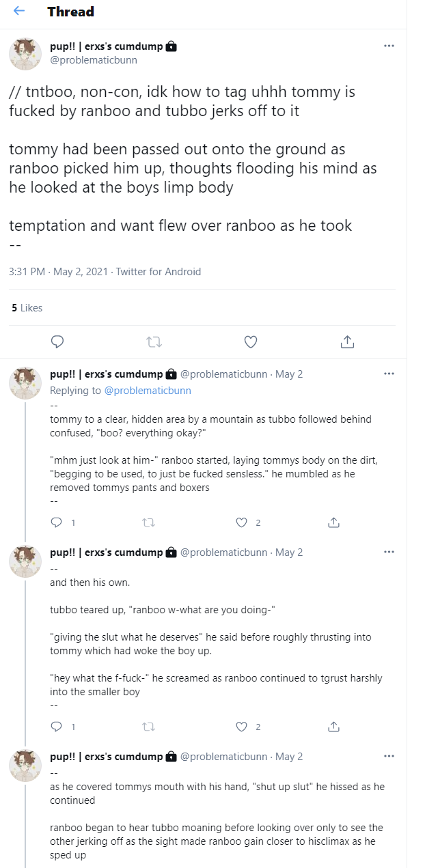Retweet the main tweet of the thread

[x=154, y=341]
